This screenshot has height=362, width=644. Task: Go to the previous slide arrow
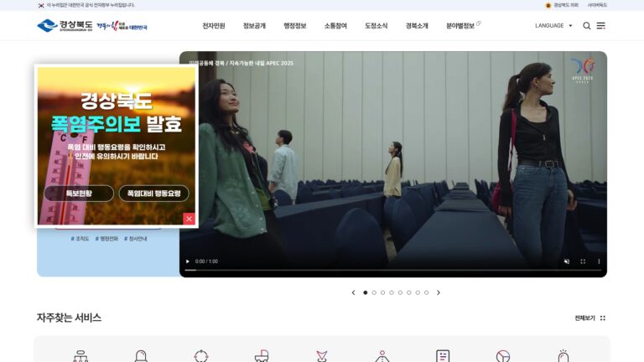click(354, 292)
